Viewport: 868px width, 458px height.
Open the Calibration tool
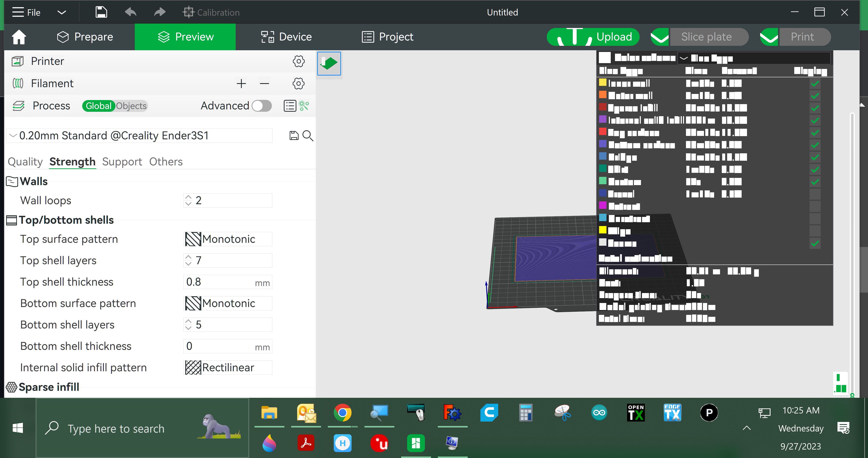click(211, 12)
